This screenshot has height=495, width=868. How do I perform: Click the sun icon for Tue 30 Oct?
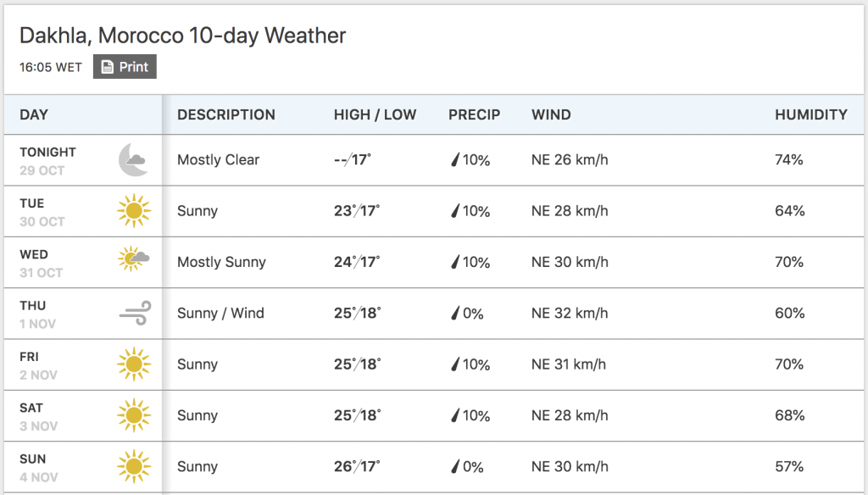click(x=134, y=210)
